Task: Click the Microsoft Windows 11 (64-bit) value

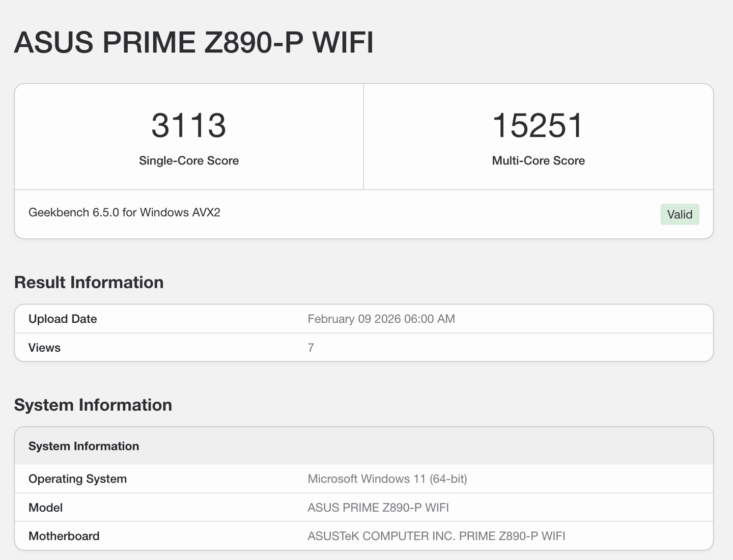Action: coord(387,479)
